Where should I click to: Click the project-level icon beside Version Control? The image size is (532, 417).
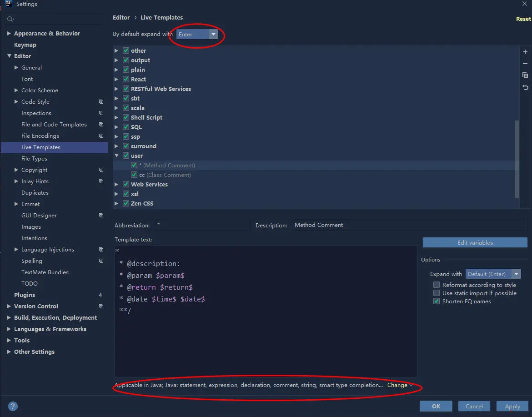click(x=101, y=306)
